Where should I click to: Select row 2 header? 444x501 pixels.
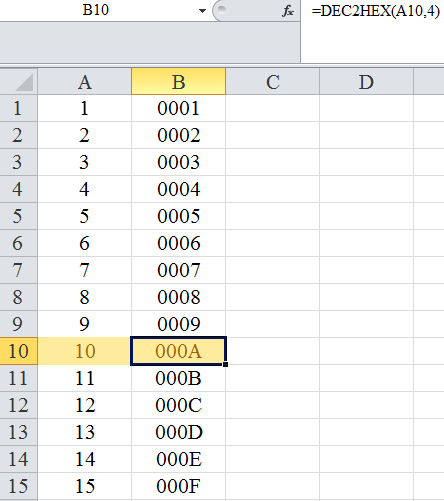tap(19, 135)
